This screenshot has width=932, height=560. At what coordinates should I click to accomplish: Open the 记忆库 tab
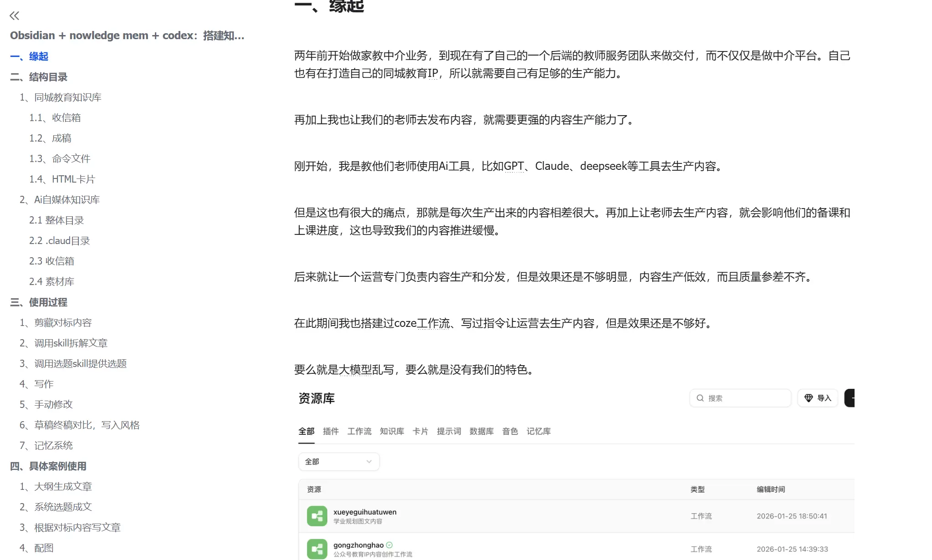click(x=538, y=431)
